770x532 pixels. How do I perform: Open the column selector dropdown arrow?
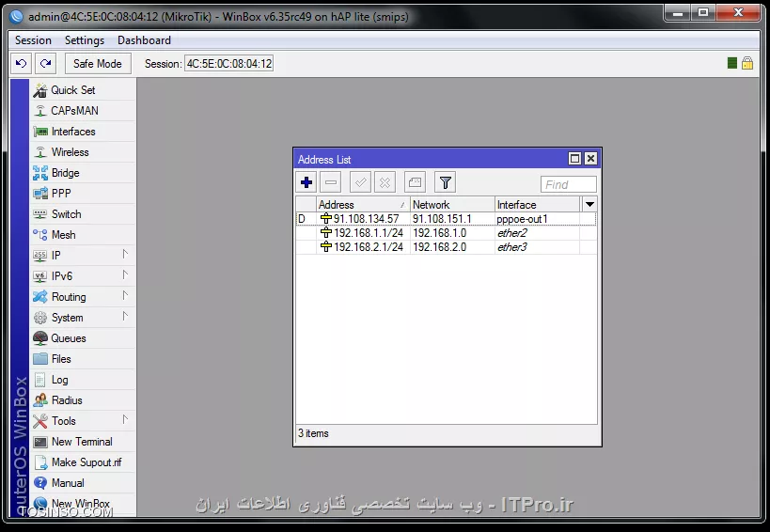pos(589,204)
